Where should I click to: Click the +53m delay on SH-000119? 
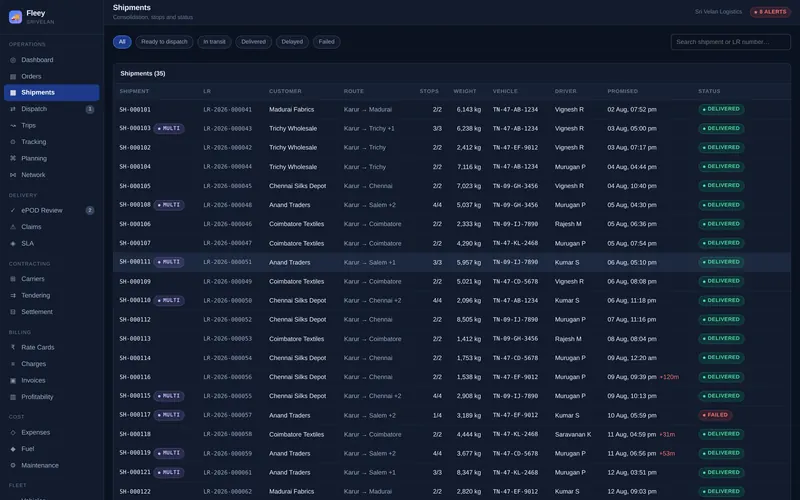click(x=667, y=454)
